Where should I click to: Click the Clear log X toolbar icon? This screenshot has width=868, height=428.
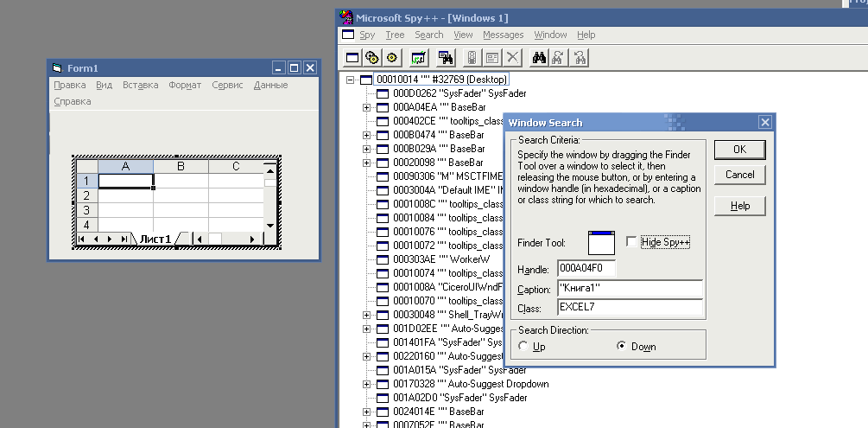tap(513, 57)
